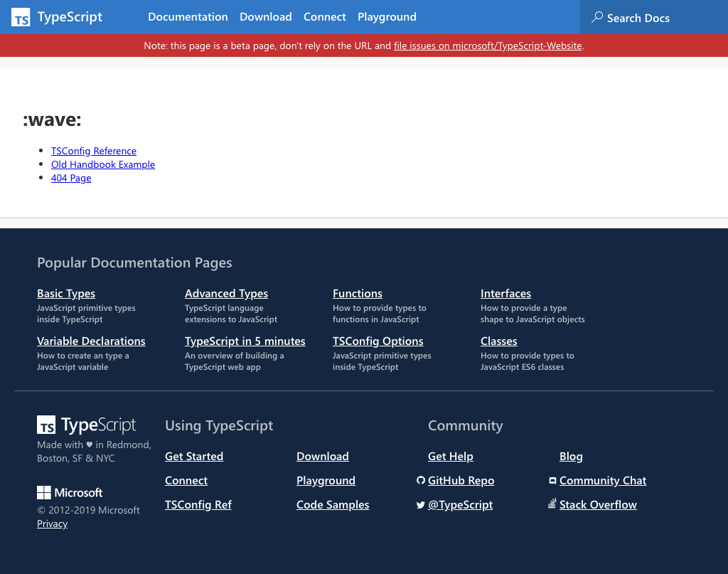The image size is (728, 574).
Task: Click the GitHub icon beside GitHub Repo
Action: (421, 481)
